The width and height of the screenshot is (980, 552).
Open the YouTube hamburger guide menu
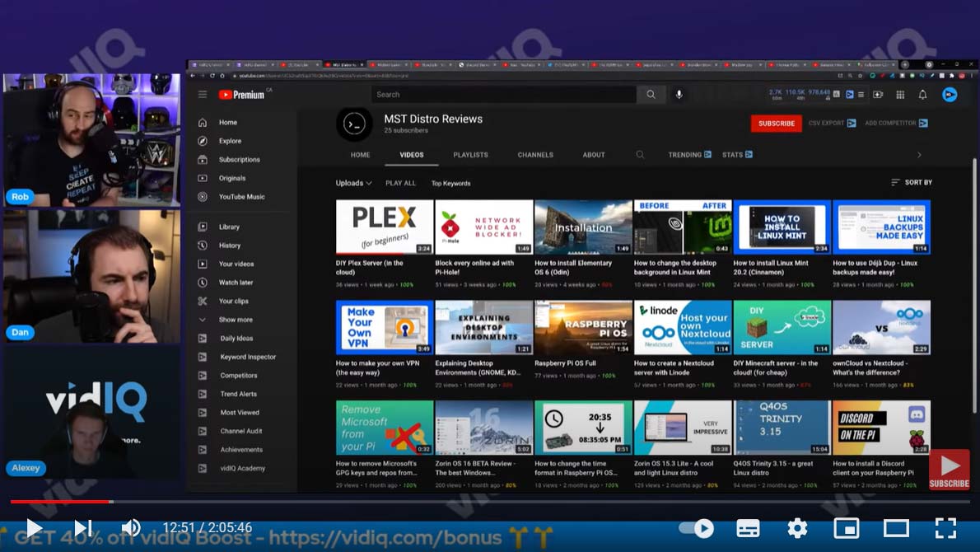point(203,95)
